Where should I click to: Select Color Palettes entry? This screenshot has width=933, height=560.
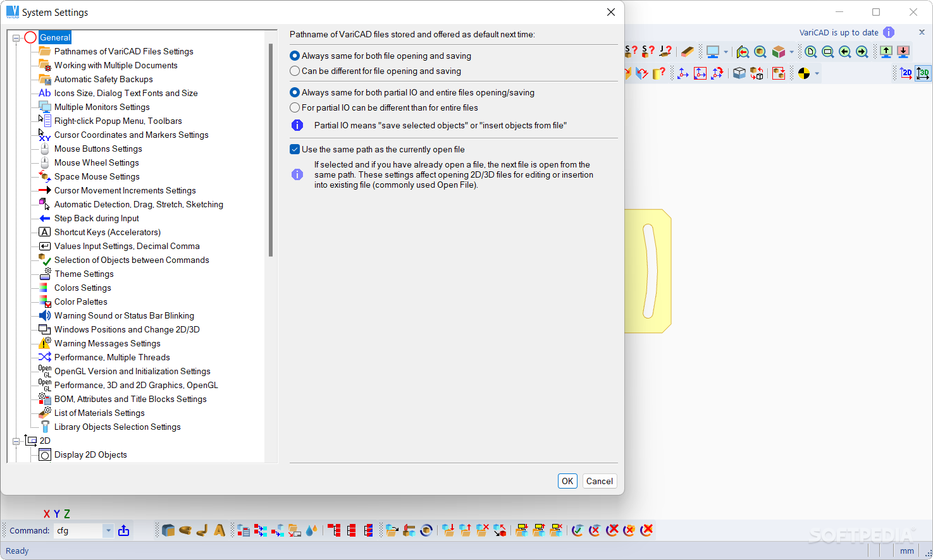point(80,301)
